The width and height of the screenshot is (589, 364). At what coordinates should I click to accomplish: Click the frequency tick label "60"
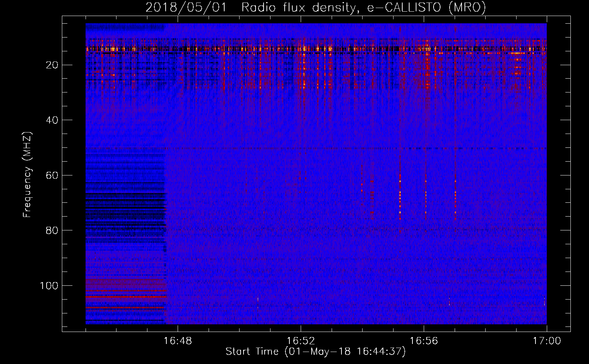pos(52,175)
